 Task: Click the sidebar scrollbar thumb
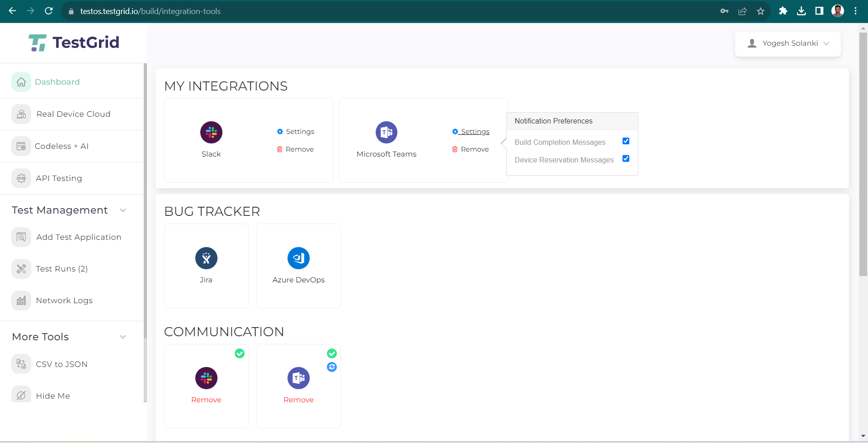tap(145, 201)
